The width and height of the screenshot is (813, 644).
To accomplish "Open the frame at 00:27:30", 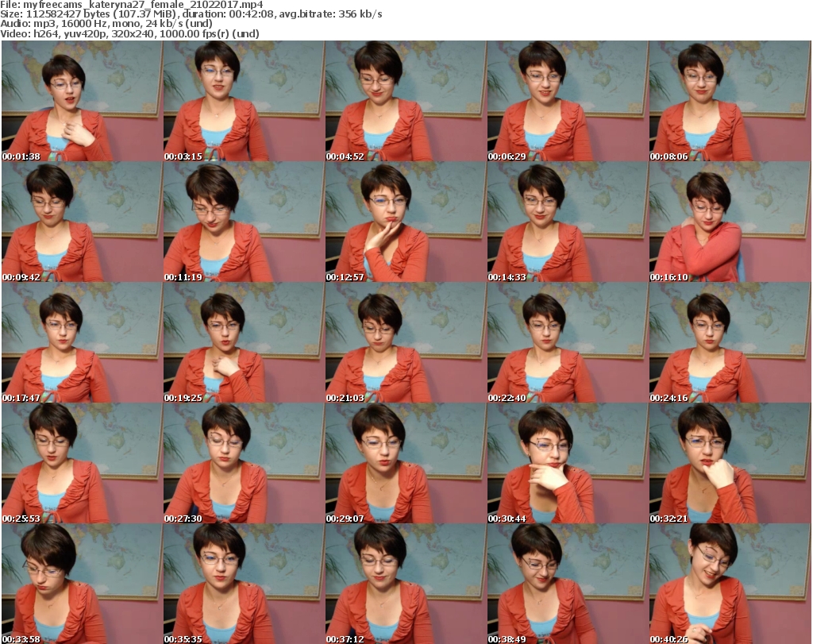I will (x=245, y=464).
